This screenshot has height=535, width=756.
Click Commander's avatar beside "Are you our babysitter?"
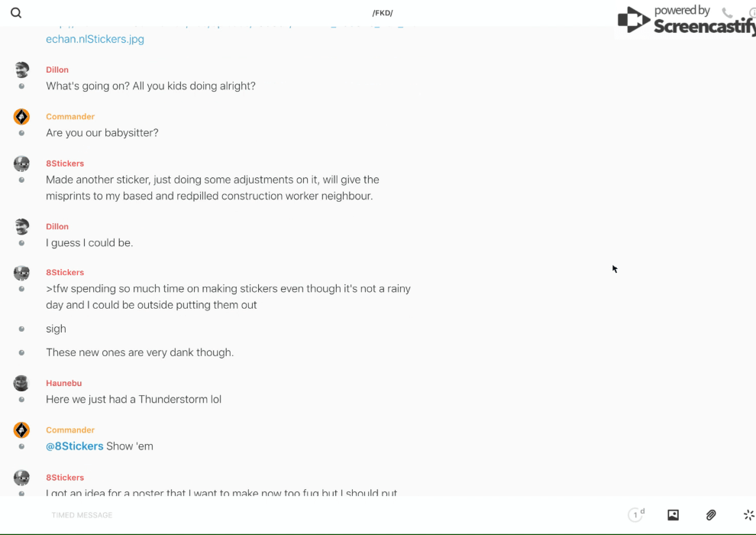pos(21,117)
